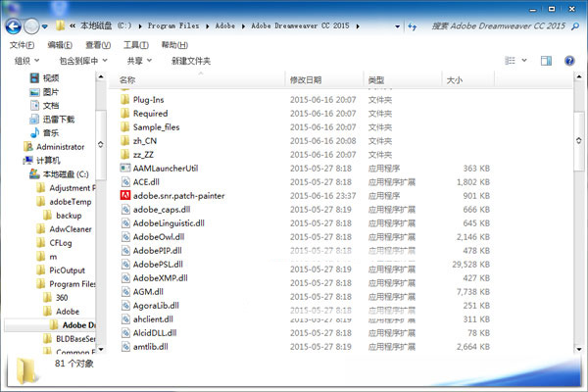Click the AdobeOwl.dll file icon
The width and height of the screenshot is (588, 392).
125,237
